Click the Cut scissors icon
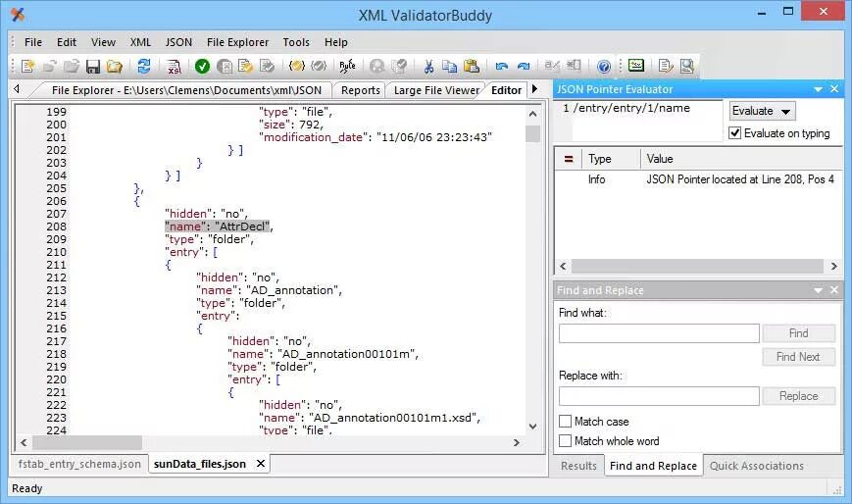 pos(428,67)
